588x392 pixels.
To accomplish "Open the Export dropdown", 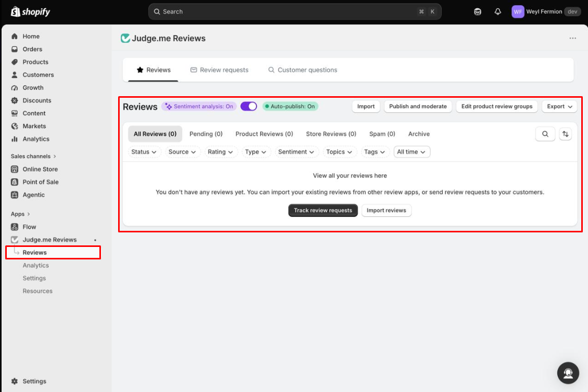I will pyautogui.click(x=559, y=107).
